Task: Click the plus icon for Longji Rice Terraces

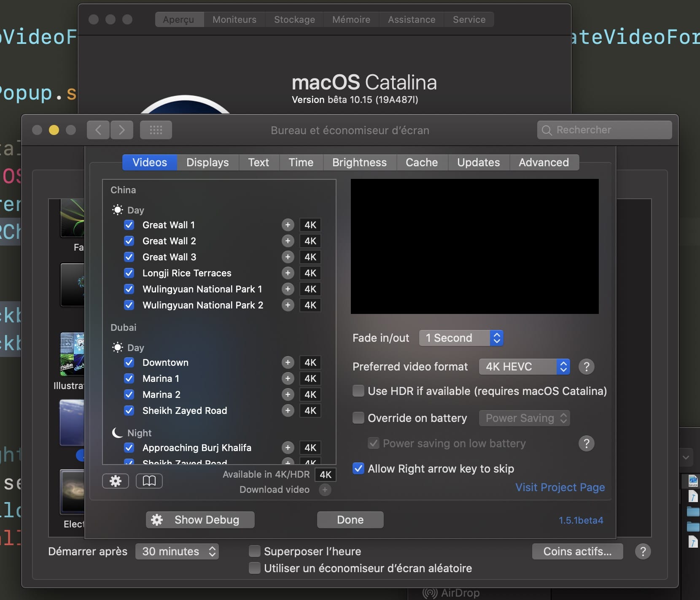Action: [288, 273]
